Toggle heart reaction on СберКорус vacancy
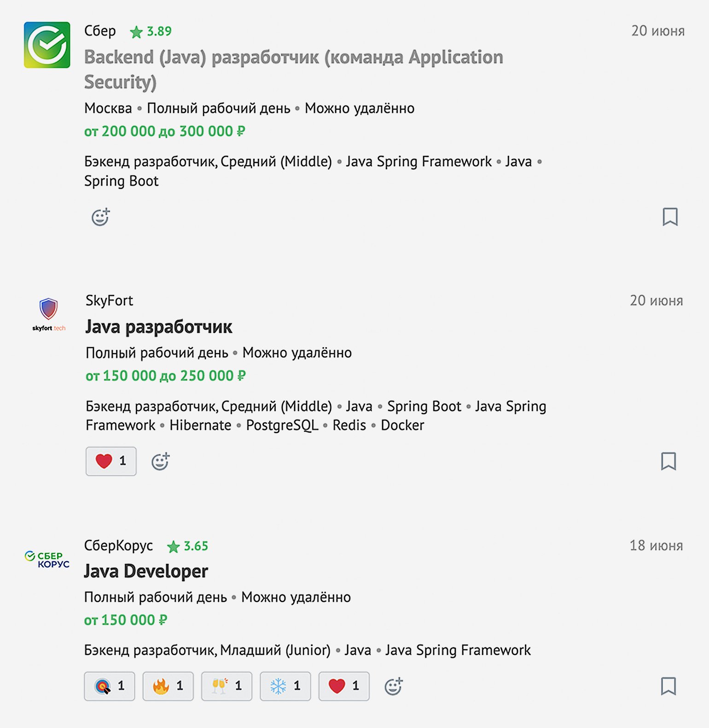The image size is (709, 728). click(344, 686)
